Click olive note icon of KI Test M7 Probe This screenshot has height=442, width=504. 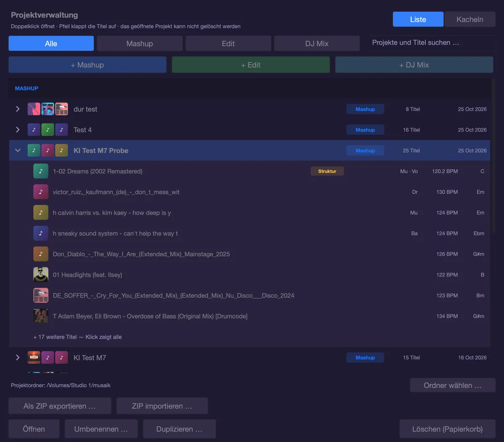(62, 150)
